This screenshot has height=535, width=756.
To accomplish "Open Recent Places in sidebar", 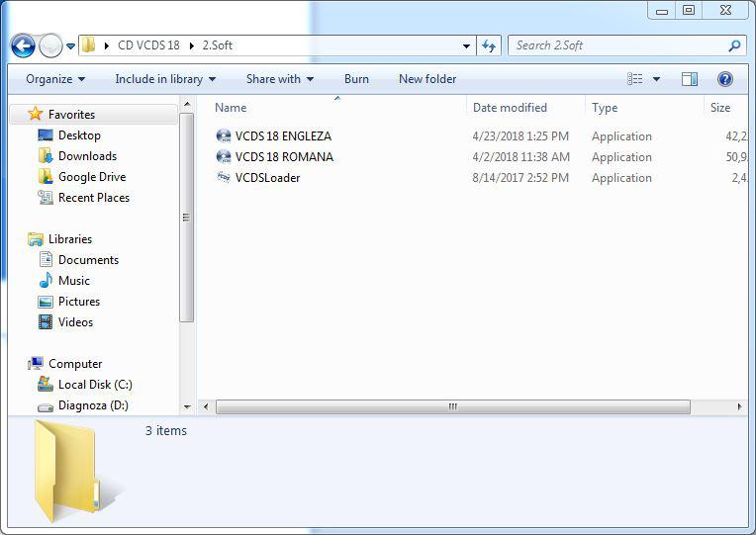I will (94, 198).
